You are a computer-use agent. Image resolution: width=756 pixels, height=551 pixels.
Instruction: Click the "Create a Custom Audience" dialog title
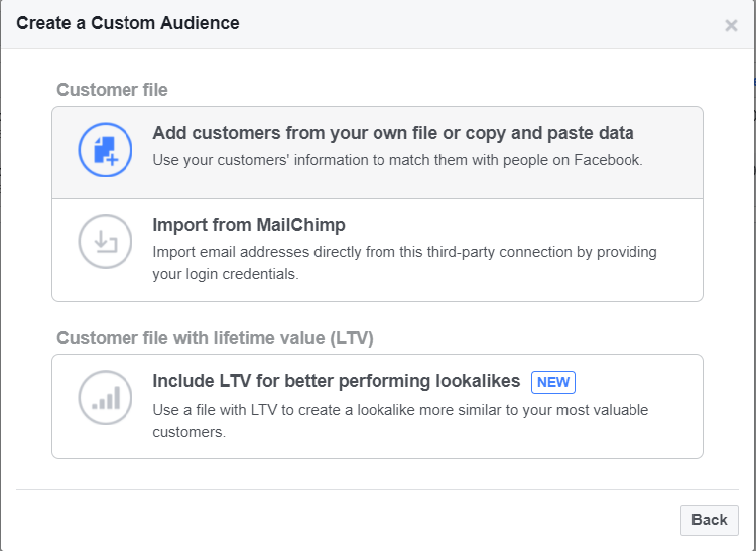(128, 23)
